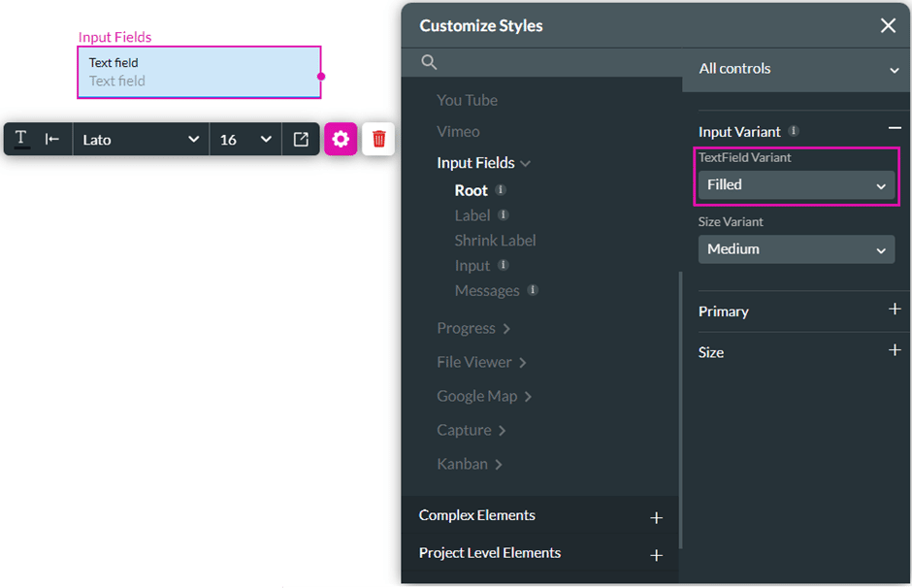Close the Customize Styles panel
Viewport: 912px width, 588px height.
coord(888,25)
